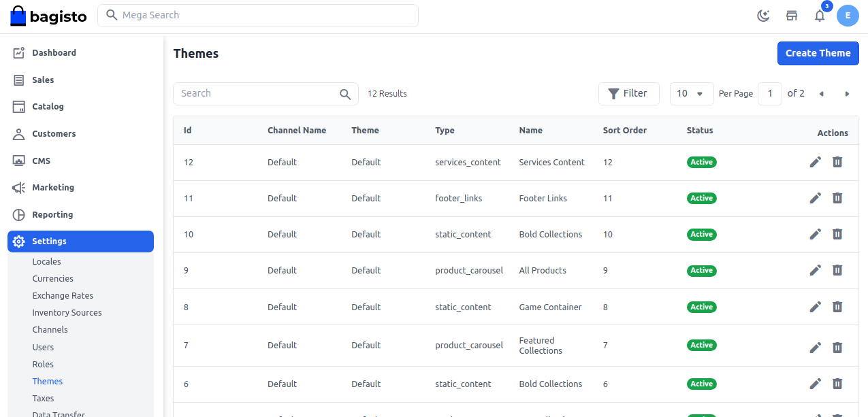Open Marketing menu label
Viewport: 868px width, 417px height.
tap(53, 187)
